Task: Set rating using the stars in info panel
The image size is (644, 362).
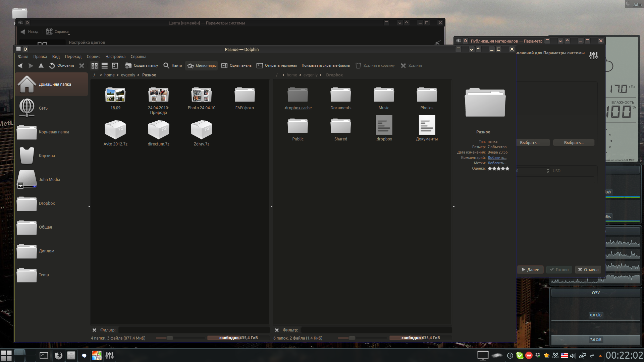Action: 498,169
